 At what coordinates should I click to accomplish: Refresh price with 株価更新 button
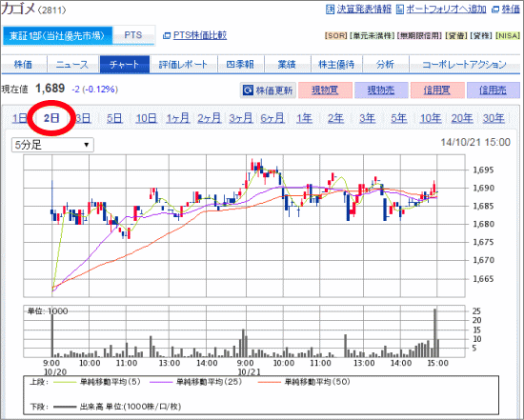point(268,90)
